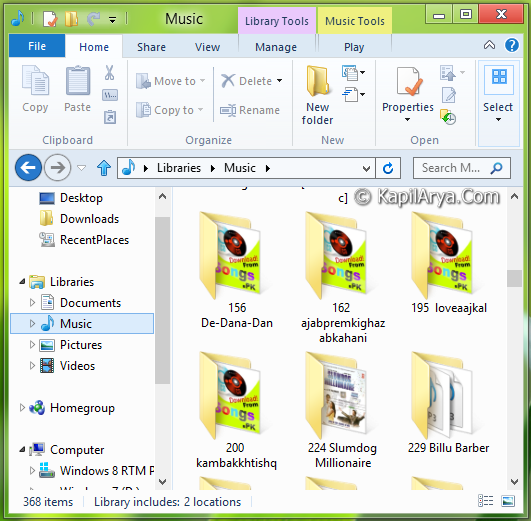The height and width of the screenshot is (521, 531).
Task: Collapse the Computer tree node
Action: pyautogui.click(x=22, y=450)
